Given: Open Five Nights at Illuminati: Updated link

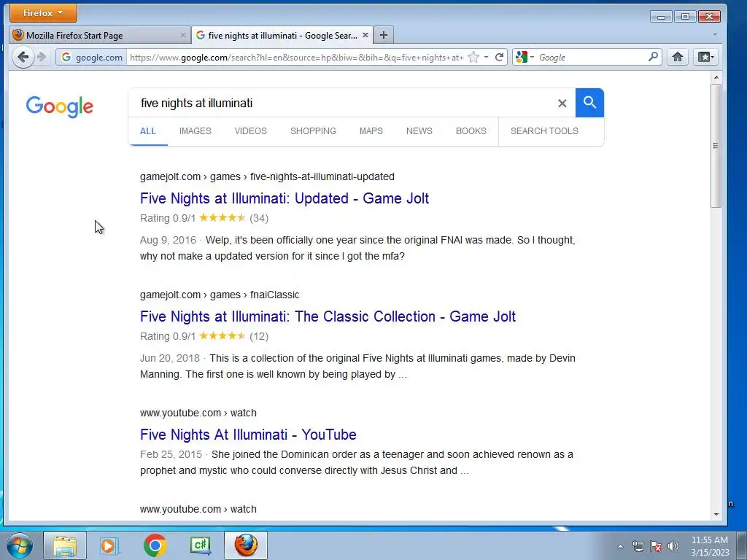Looking at the screenshot, I should (285, 198).
